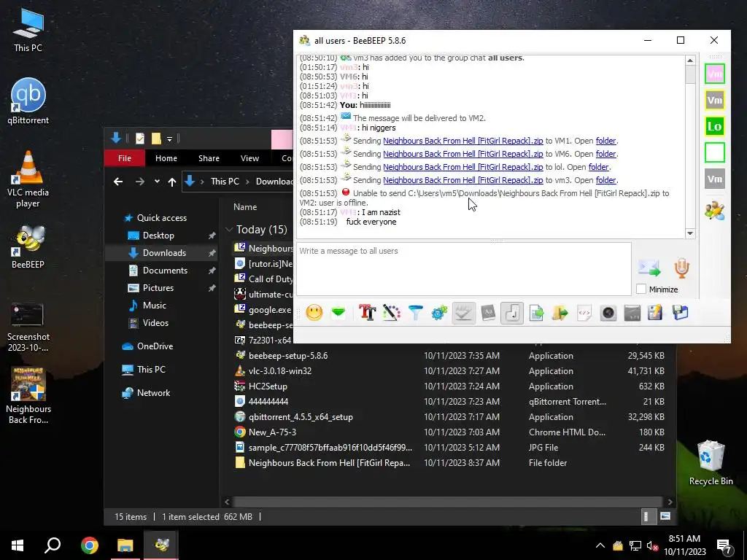747x560 pixels.
Task: Select OneDrive in the navigation pane
Action: tap(155, 346)
